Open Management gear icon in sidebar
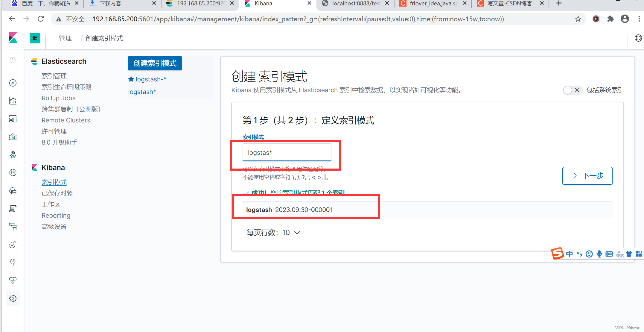The width and height of the screenshot is (644, 332). 13,298
